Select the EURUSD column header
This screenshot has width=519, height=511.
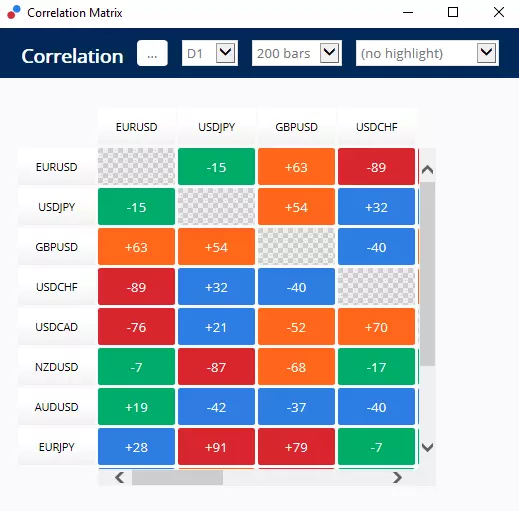(x=136, y=127)
